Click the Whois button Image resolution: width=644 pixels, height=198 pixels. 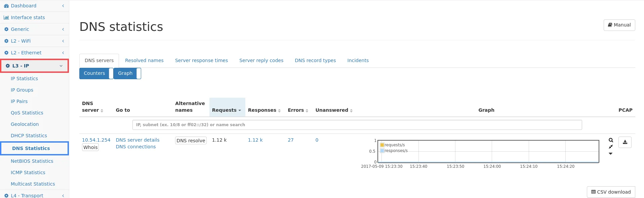point(90,147)
